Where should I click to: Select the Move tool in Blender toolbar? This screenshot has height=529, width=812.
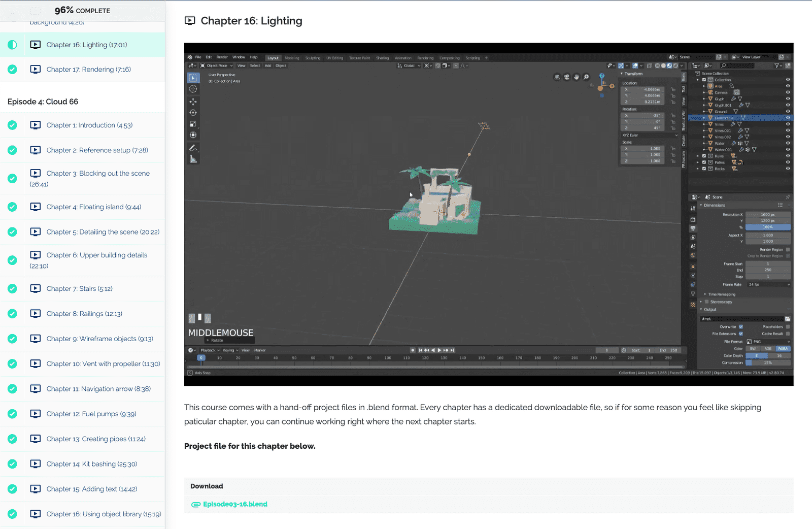(x=193, y=101)
